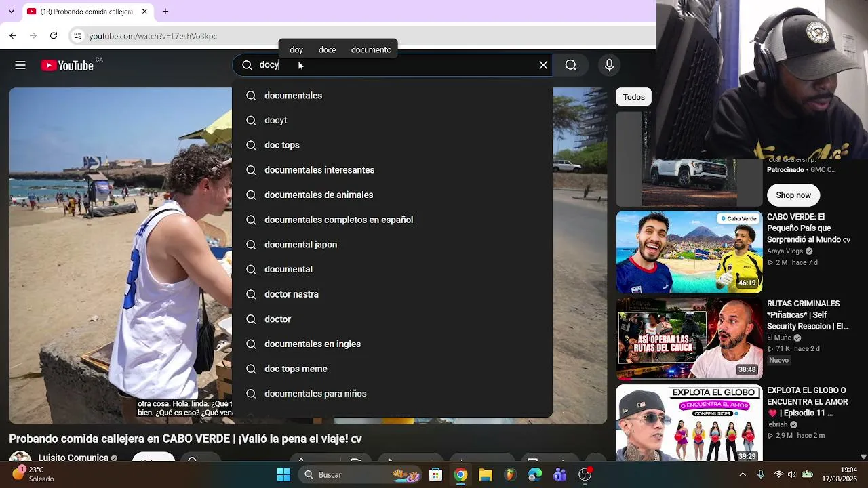
Task: Select the 'Probando comida callejera' browser tab
Action: [x=87, y=12]
